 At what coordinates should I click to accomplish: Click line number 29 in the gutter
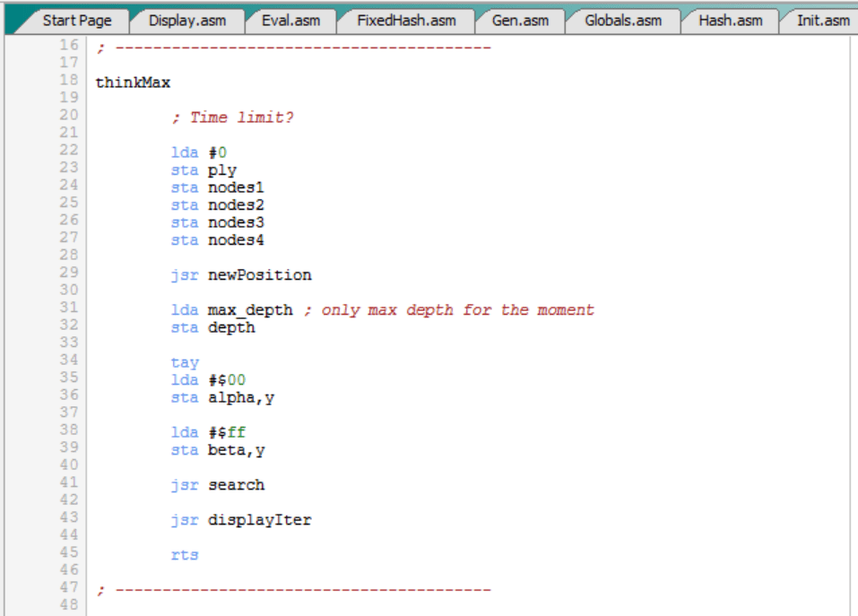(x=68, y=272)
